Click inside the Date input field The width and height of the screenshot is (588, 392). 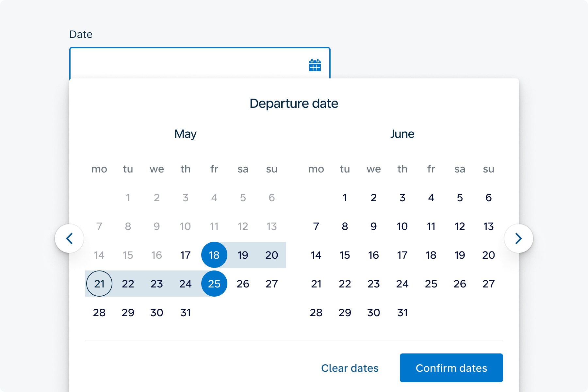coord(200,63)
